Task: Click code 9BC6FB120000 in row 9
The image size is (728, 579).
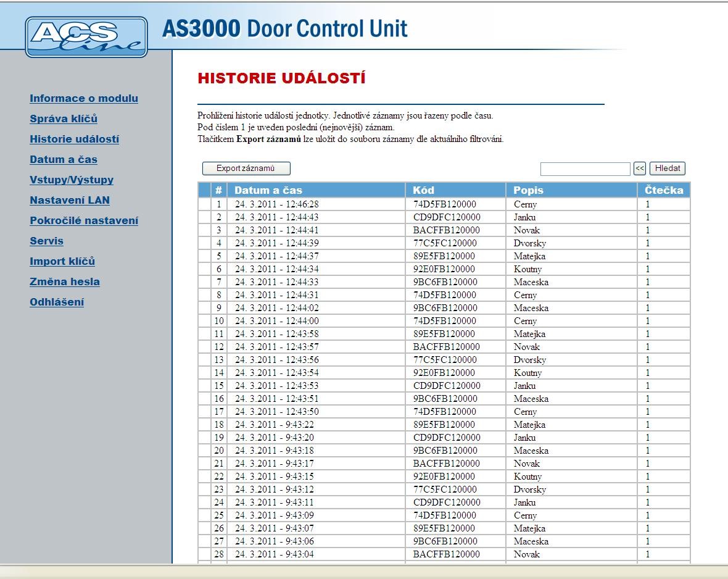Action: pyautogui.click(x=445, y=307)
